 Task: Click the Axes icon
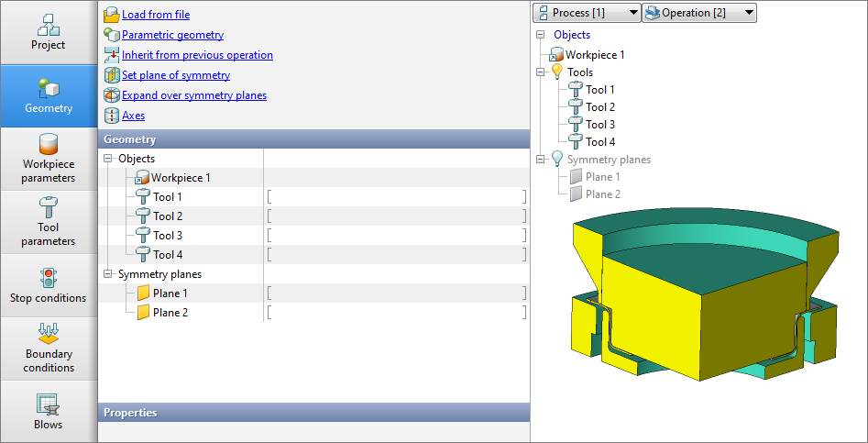pos(111,116)
